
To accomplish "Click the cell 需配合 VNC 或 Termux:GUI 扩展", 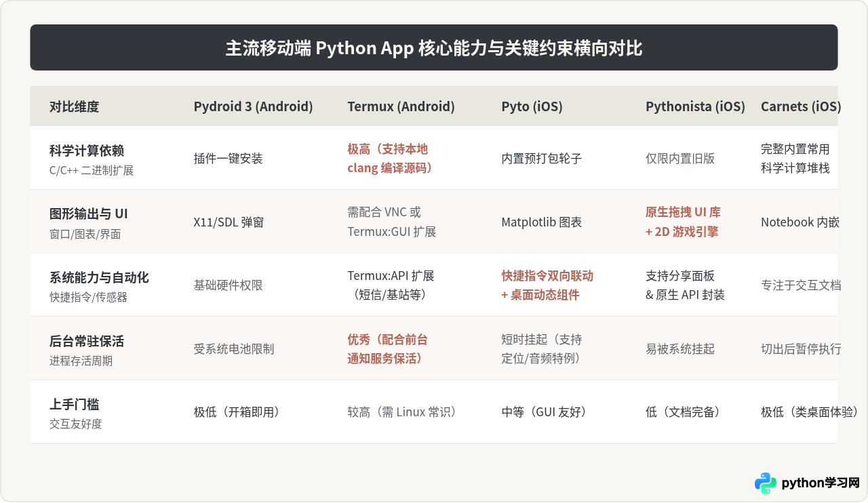I will [391, 222].
